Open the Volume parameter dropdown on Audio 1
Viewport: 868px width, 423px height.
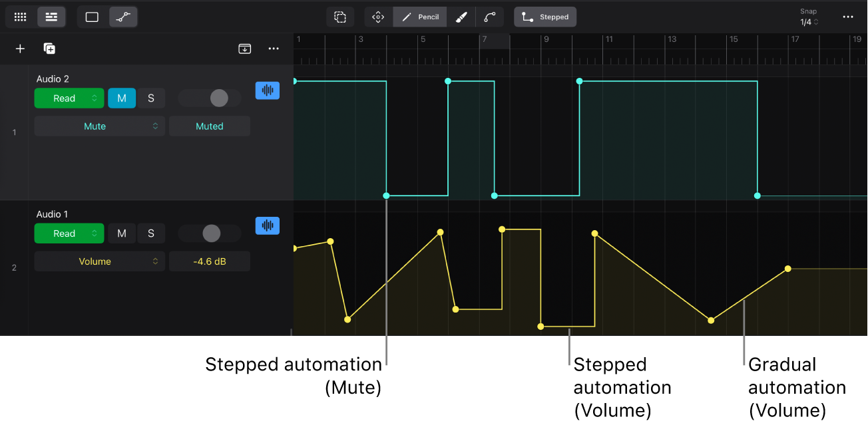pyautogui.click(x=99, y=261)
